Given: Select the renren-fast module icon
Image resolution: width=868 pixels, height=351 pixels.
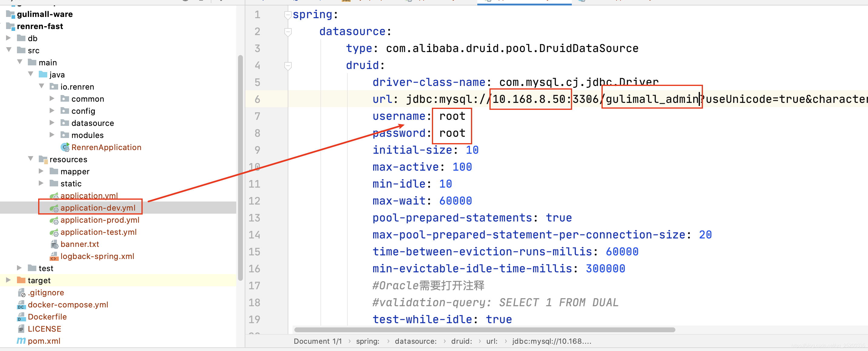Looking at the screenshot, I should tap(10, 26).
